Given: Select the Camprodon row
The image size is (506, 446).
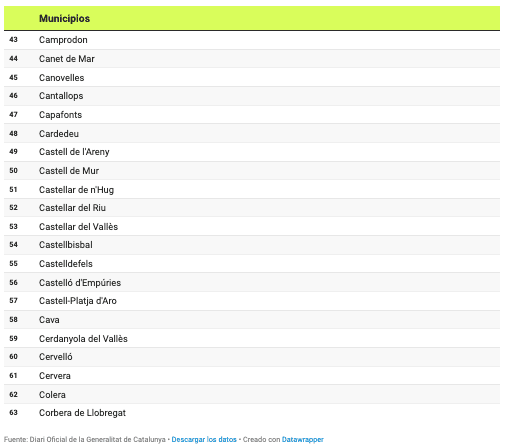Looking at the screenshot, I should point(252,40).
